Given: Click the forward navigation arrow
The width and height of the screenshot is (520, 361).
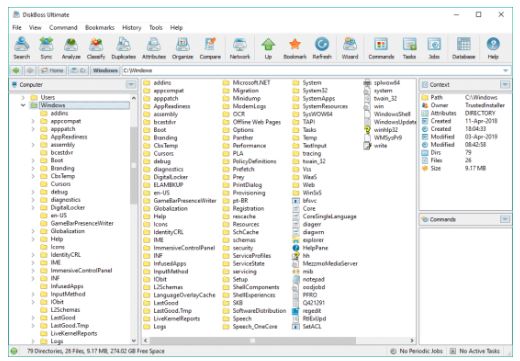Looking at the screenshot, I should (30, 70).
